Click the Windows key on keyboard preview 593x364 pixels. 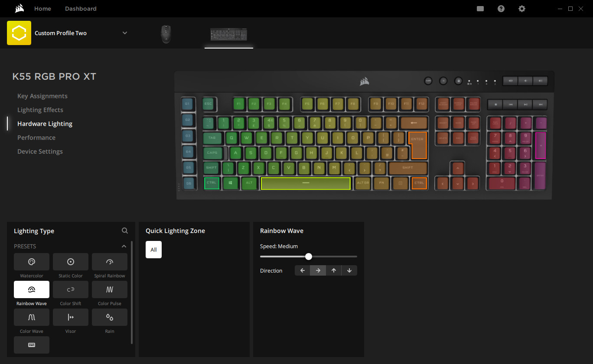tap(231, 183)
